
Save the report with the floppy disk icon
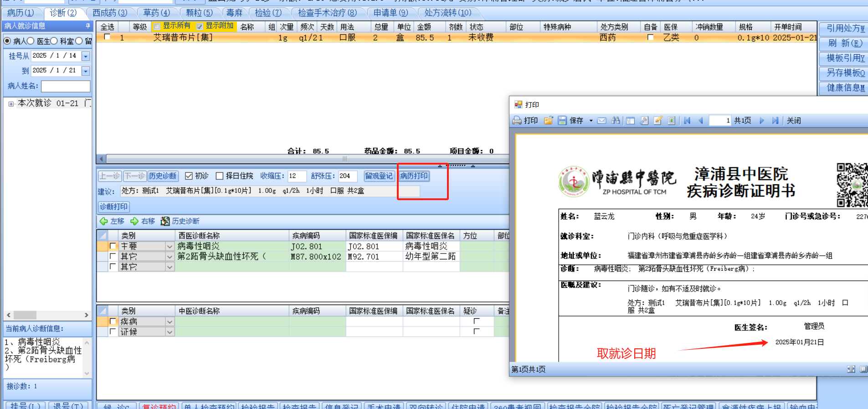(562, 120)
